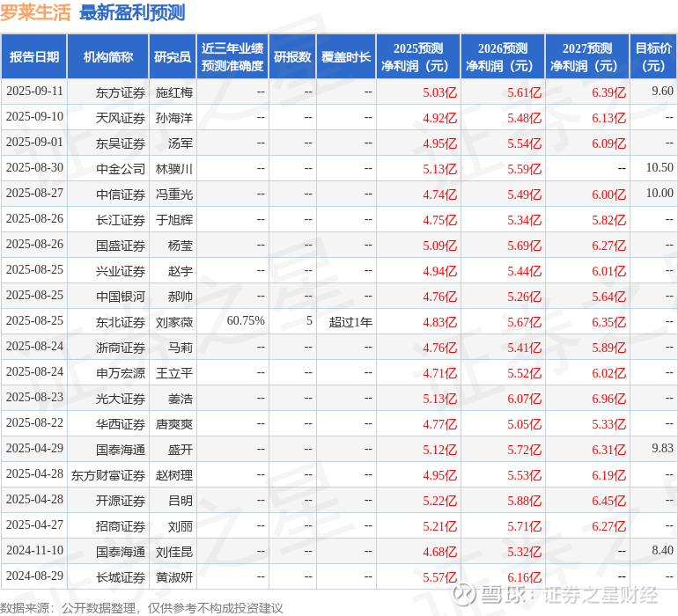This screenshot has height=616, width=678.
Task: Click the 目标价 column header
Action: click(653, 56)
